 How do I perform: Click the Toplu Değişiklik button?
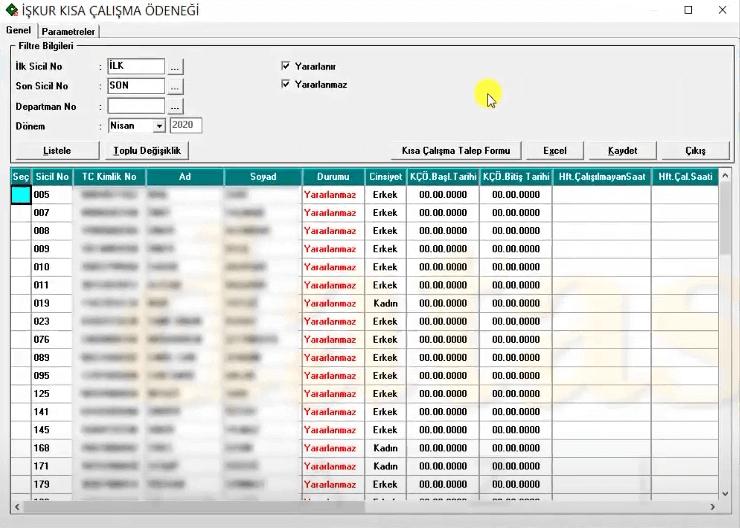point(147,150)
